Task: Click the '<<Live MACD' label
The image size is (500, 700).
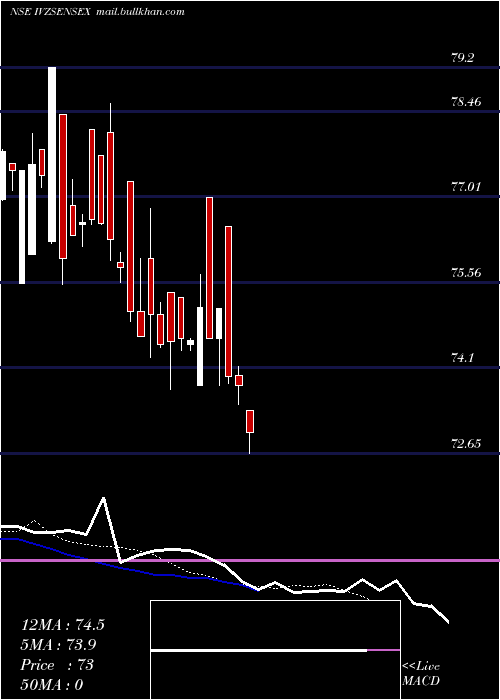Action: click(421, 673)
